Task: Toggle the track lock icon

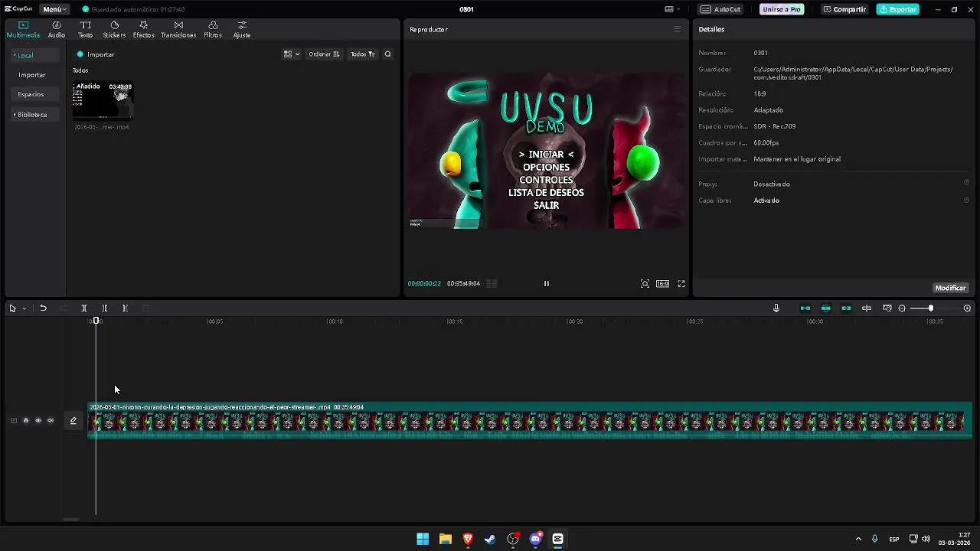Action: coord(25,420)
